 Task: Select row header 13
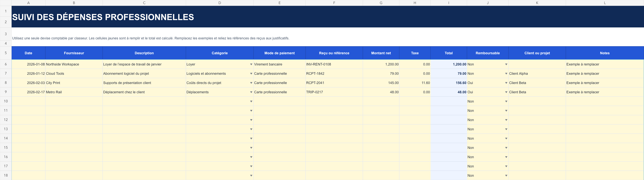6,129
